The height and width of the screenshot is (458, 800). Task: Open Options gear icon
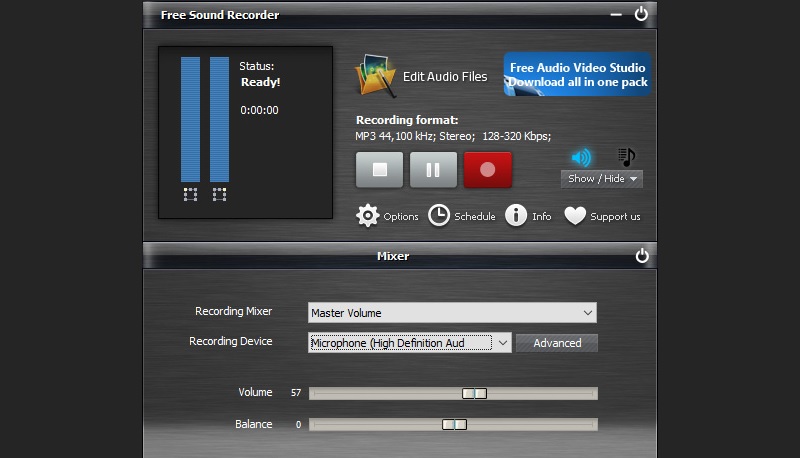(367, 216)
